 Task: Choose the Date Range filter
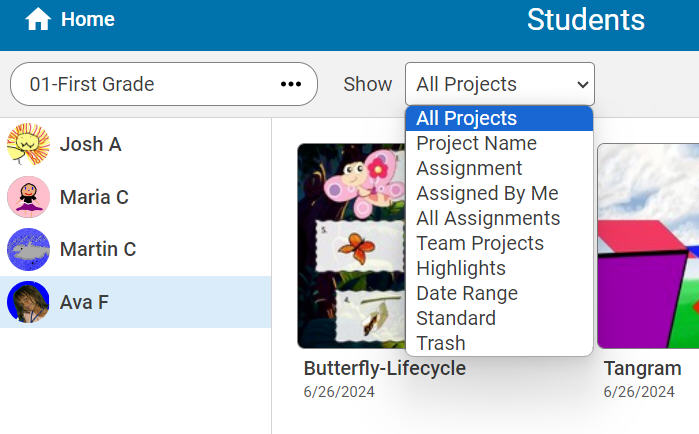[x=499, y=293]
